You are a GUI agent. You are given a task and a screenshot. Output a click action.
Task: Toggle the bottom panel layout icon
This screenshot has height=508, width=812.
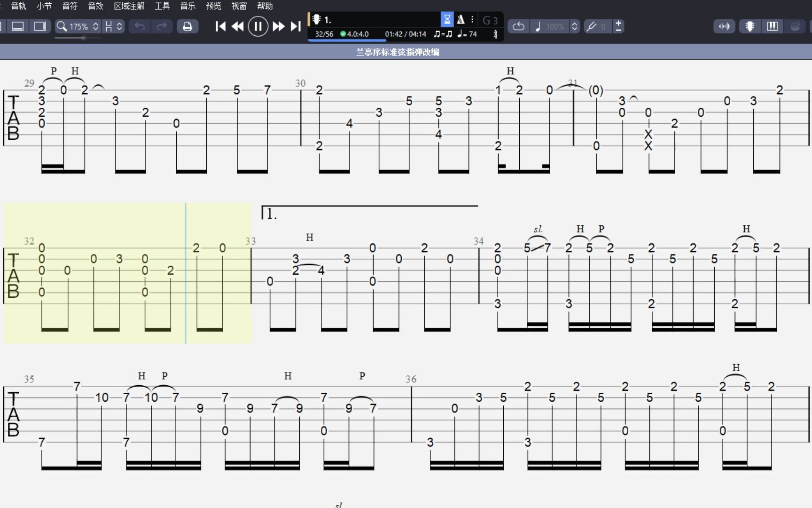tap(18, 26)
